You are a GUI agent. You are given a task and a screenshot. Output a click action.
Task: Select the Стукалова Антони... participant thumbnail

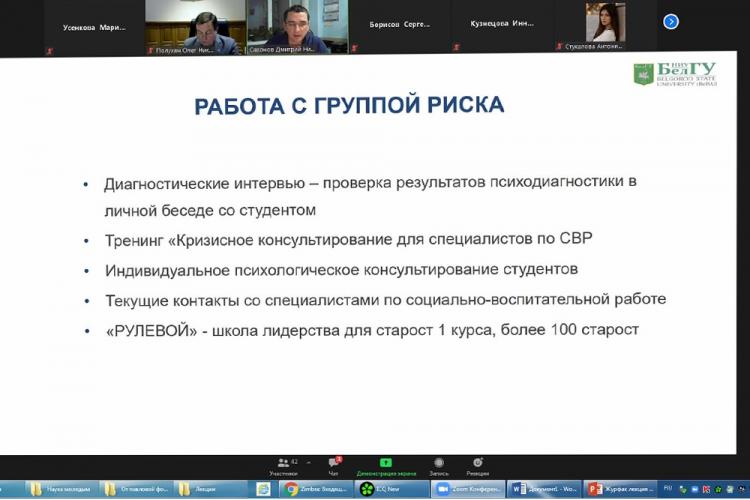[605, 25]
